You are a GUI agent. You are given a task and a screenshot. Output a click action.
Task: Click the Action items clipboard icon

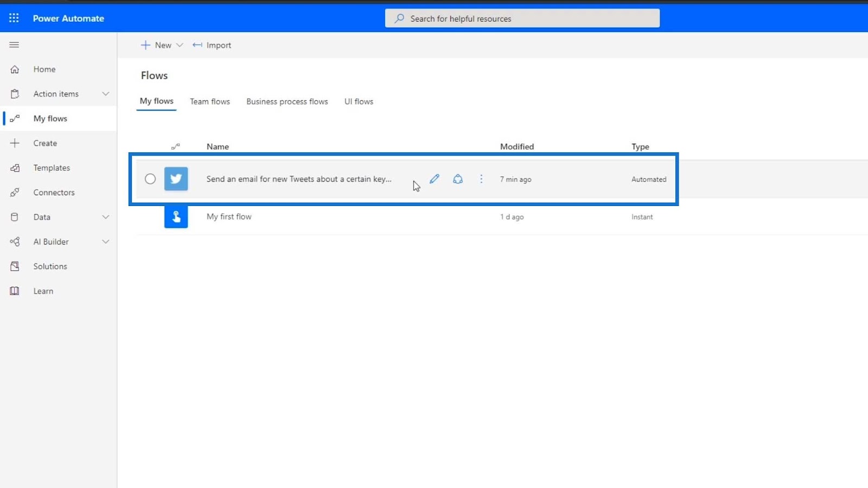[x=15, y=94]
